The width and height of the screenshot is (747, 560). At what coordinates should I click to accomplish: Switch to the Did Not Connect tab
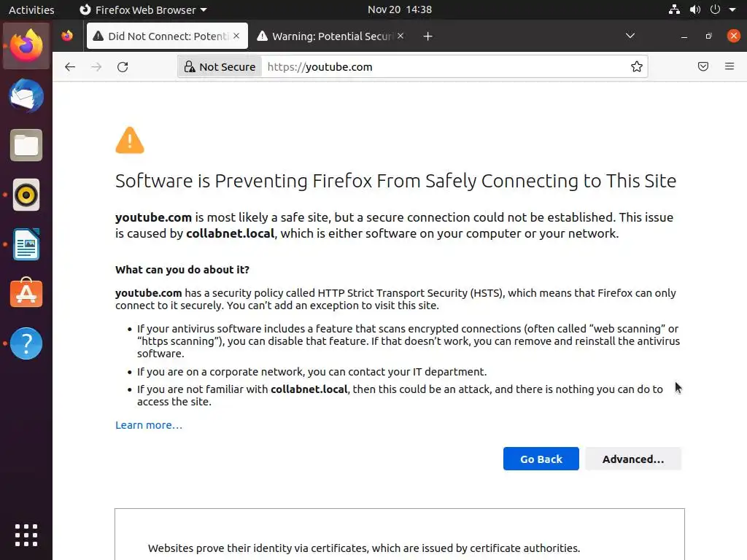click(166, 36)
